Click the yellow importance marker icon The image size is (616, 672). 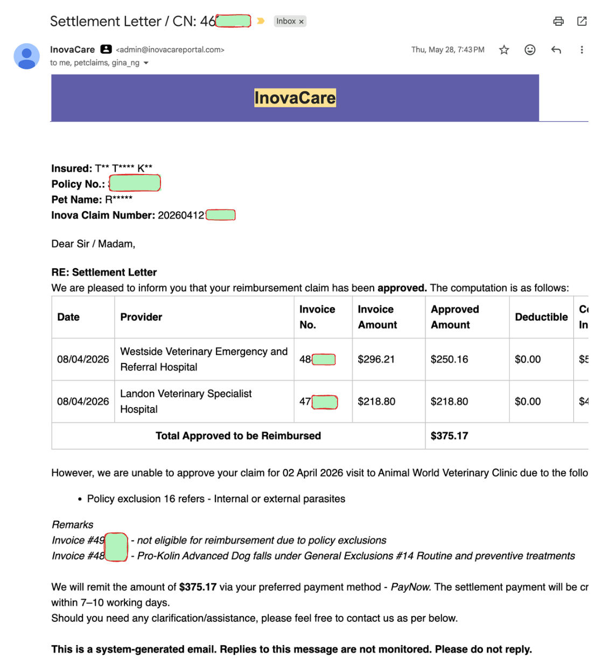[261, 21]
